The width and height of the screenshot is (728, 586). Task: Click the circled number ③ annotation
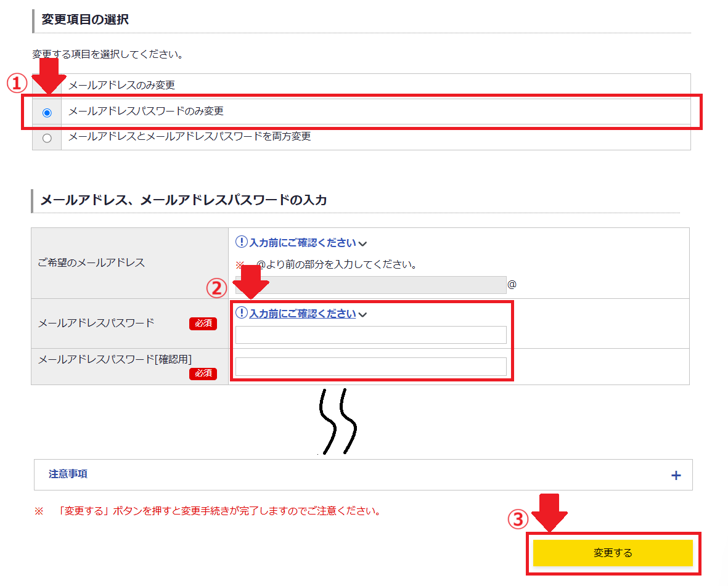[x=518, y=520]
